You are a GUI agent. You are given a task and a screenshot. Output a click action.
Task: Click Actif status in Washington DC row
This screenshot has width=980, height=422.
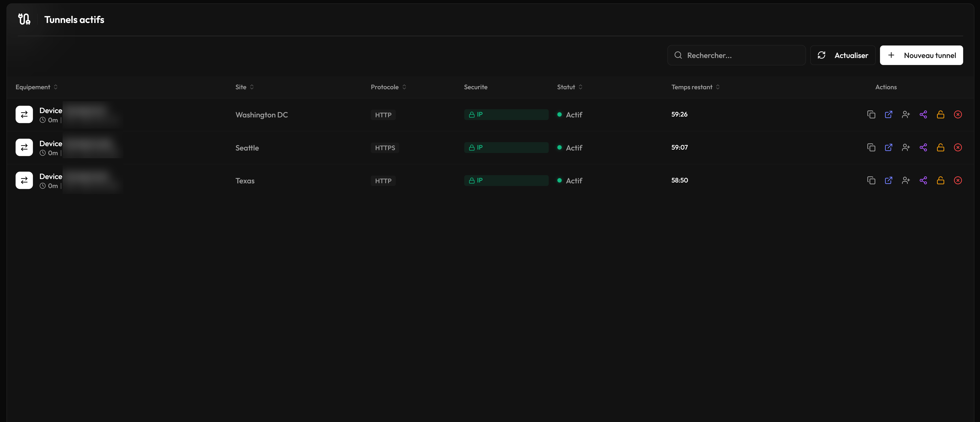[x=570, y=115]
